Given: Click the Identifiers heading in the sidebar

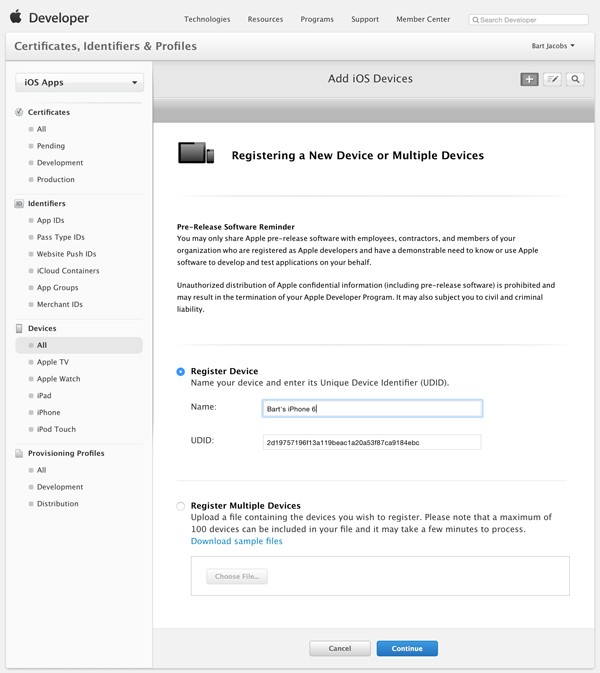Looking at the screenshot, I should pyautogui.click(x=46, y=204).
